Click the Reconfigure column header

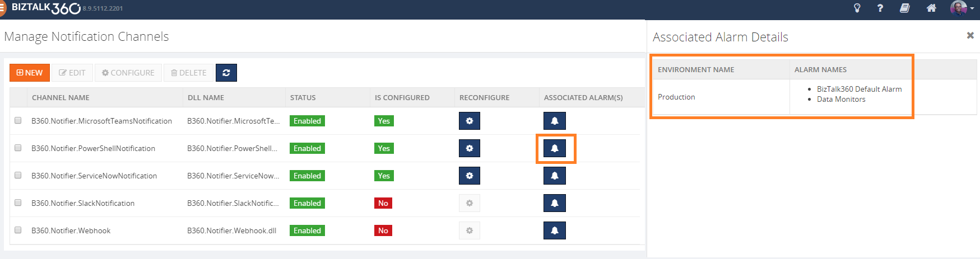coord(485,97)
